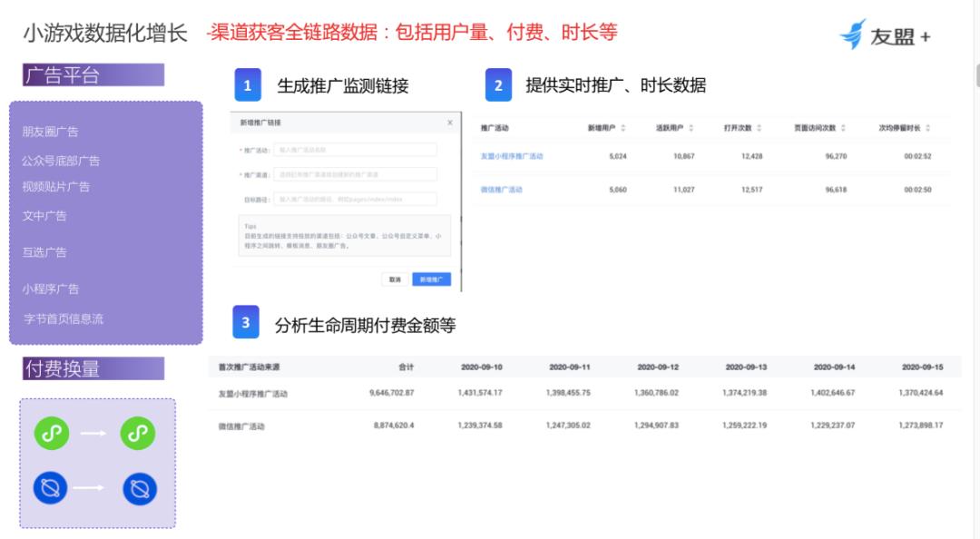Open the 友盟小程序推广活动 link
Image resolution: width=980 pixels, height=539 pixels.
[x=513, y=156]
